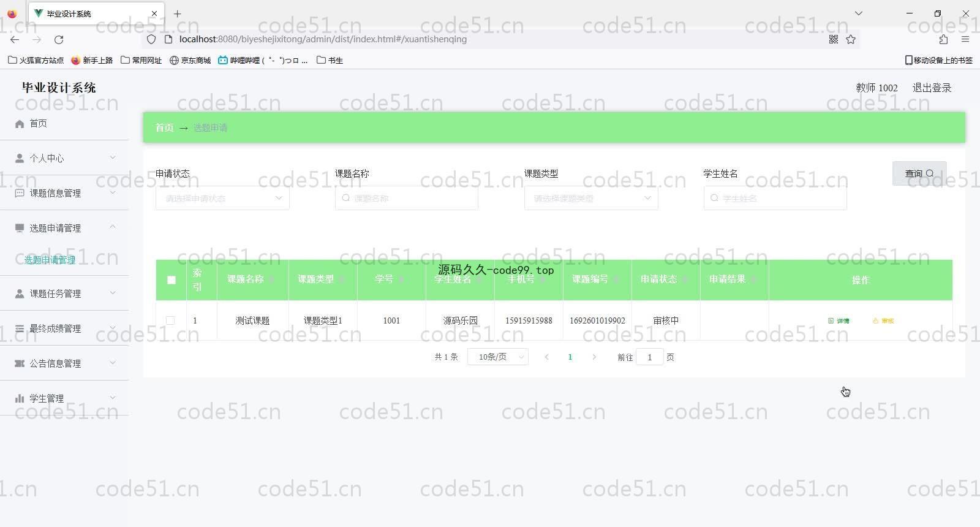Click 首页 breadcrumb link
The image size is (980, 527).
click(164, 127)
